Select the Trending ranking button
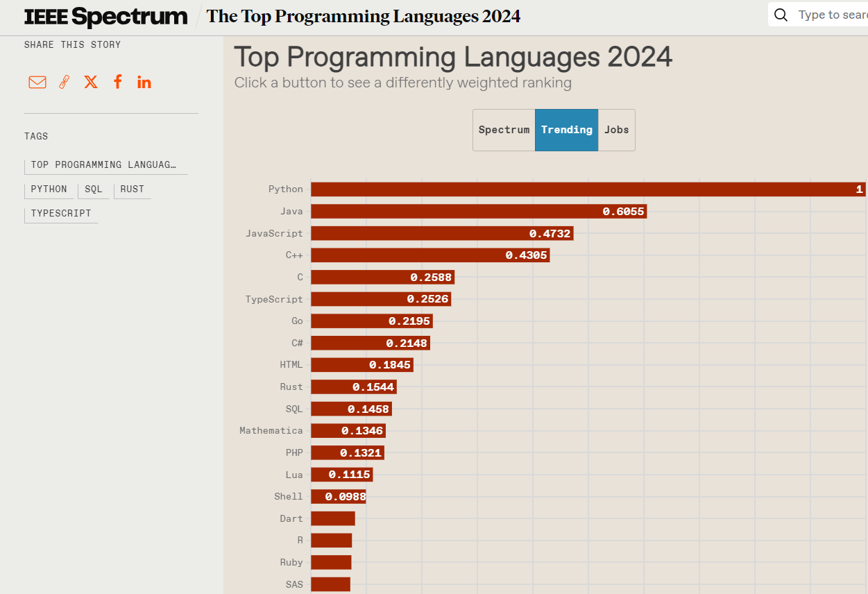The height and width of the screenshot is (594, 868). [566, 130]
